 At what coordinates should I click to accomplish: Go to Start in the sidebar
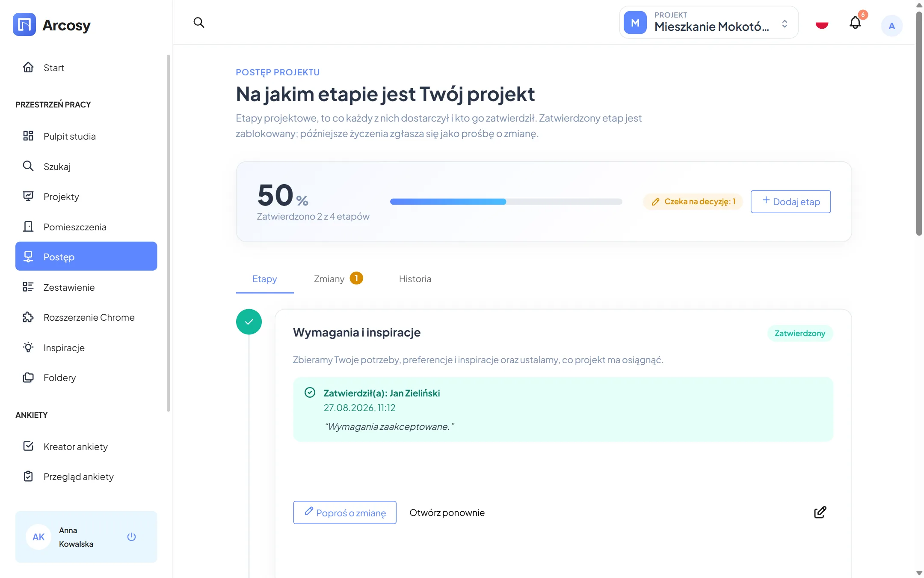(86, 68)
